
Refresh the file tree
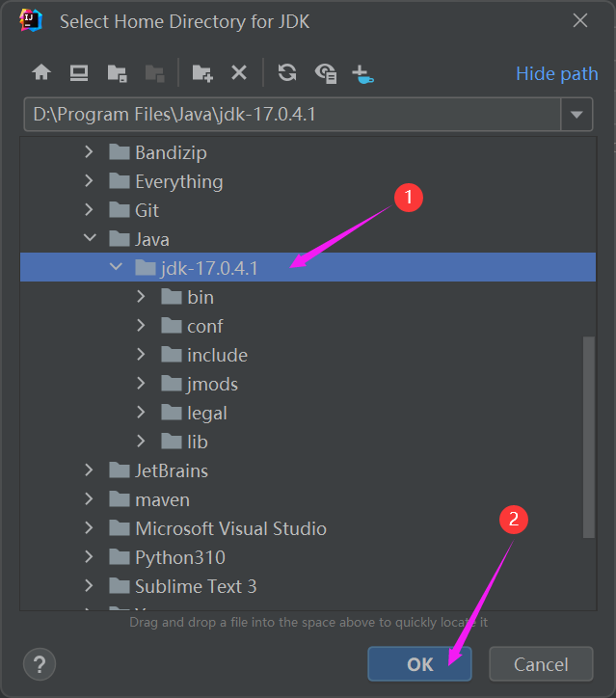[287, 72]
